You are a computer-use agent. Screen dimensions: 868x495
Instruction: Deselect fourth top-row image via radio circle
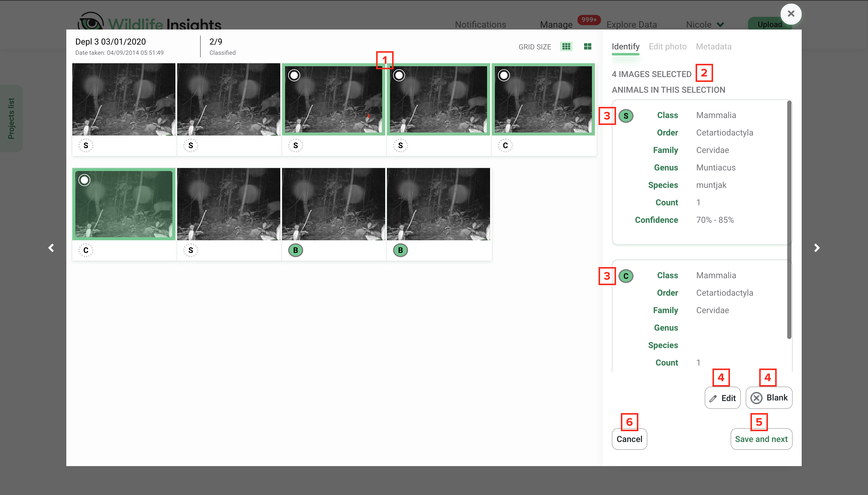click(x=399, y=75)
